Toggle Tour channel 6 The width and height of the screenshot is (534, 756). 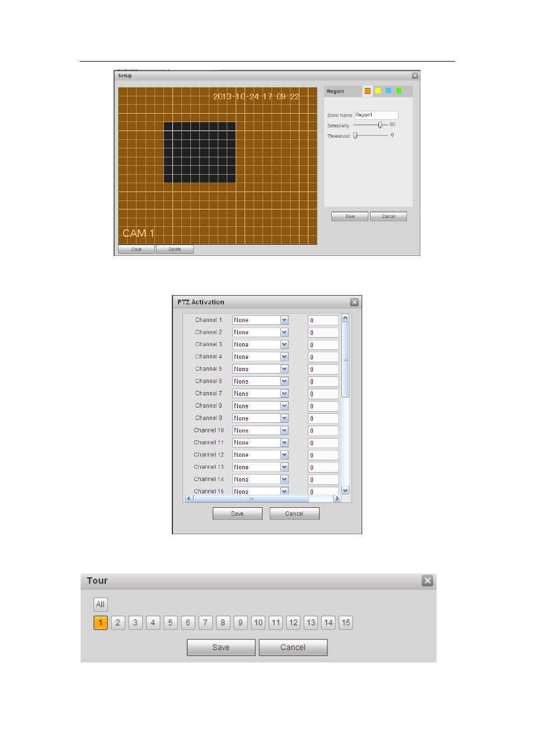tap(188, 623)
